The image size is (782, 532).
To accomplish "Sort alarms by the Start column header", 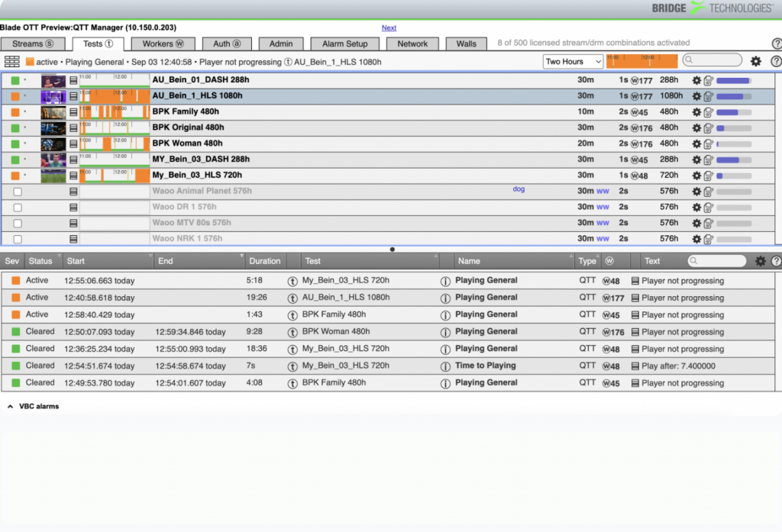I will pyautogui.click(x=75, y=261).
